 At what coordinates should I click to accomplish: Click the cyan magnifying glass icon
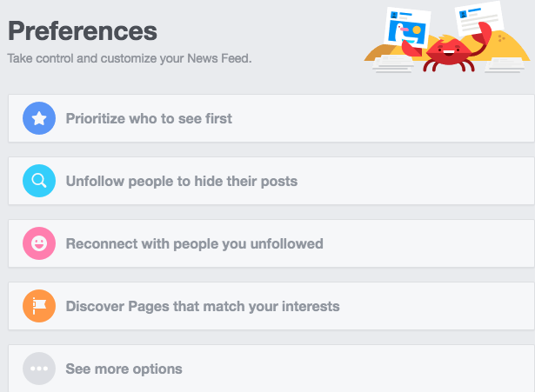coord(39,181)
